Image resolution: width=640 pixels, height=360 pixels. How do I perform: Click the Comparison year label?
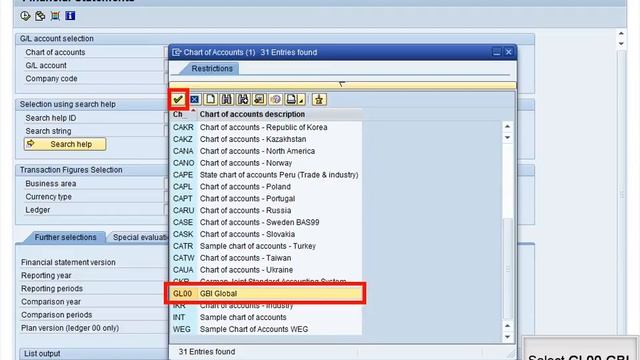[51, 302]
